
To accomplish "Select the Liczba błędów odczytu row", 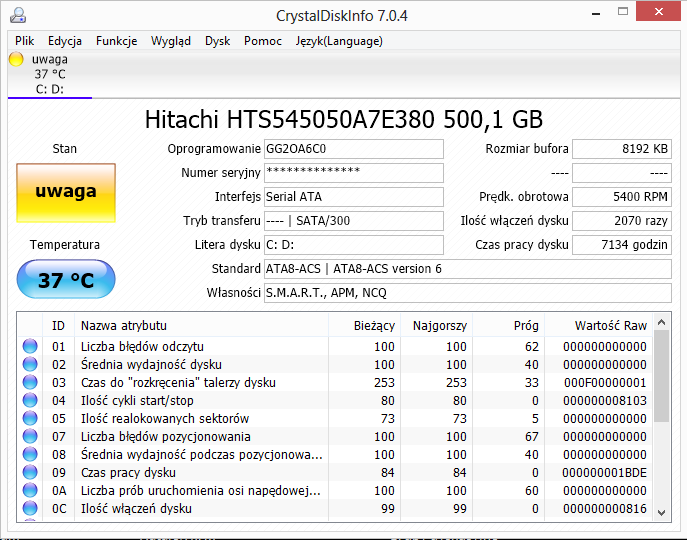I will (335, 346).
